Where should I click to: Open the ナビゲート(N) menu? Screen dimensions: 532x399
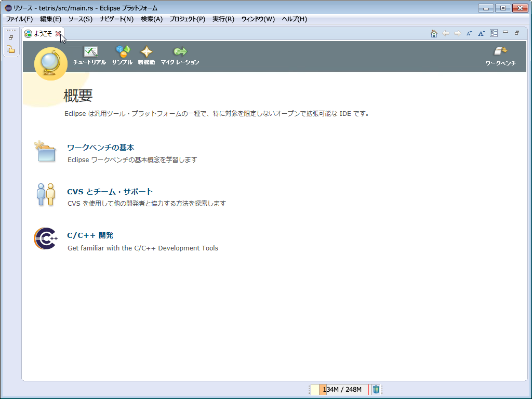pos(116,19)
